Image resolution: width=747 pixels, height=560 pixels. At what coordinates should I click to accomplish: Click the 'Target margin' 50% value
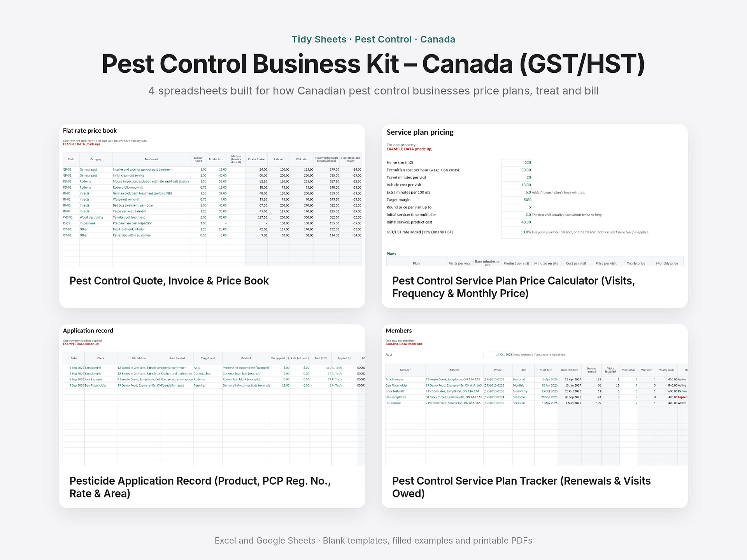click(x=516, y=200)
